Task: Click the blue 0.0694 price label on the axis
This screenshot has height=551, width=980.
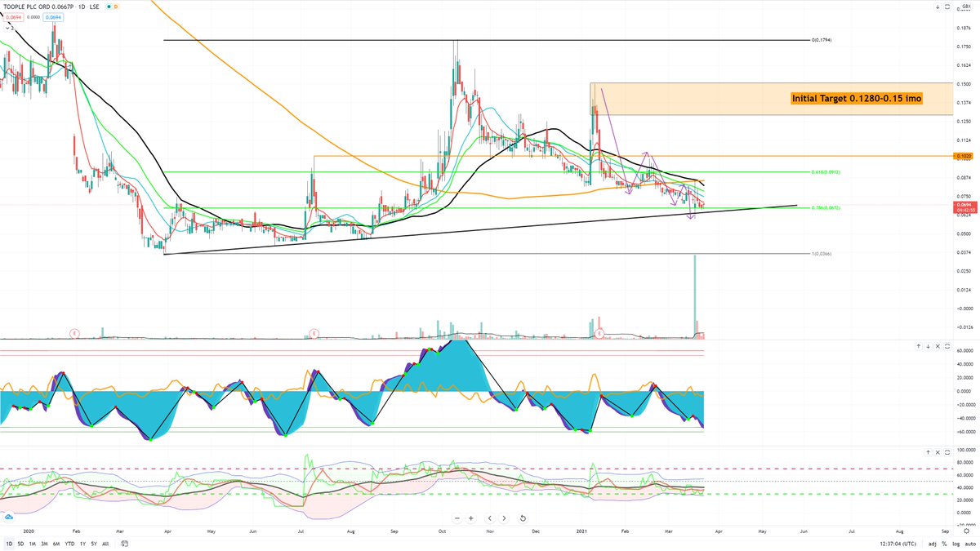Action: coord(53,17)
